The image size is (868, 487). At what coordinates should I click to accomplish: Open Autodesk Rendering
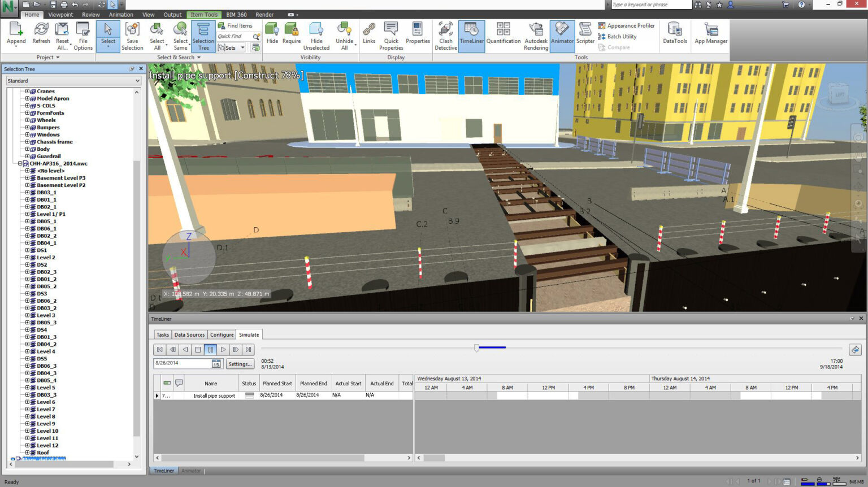pos(535,35)
